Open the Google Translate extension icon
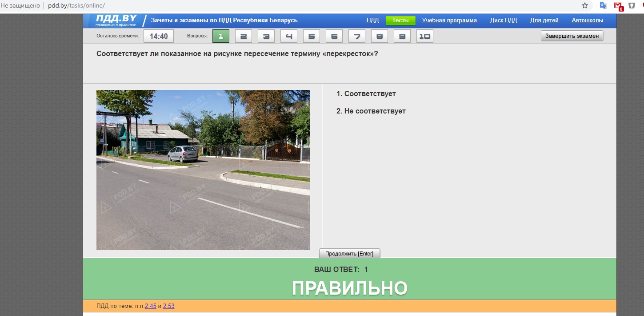The image size is (644, 316). (603, 6)
